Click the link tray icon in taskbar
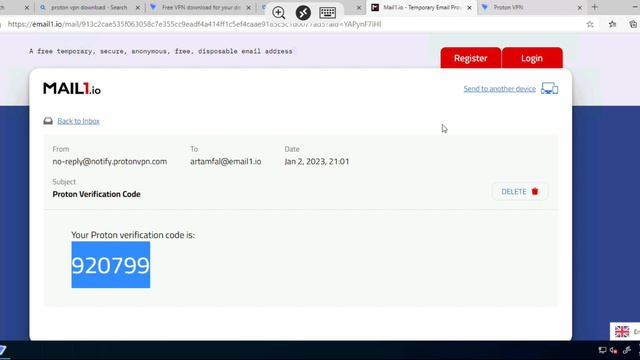Viewport: 640px width, 360px height. (x=627, y=350)
